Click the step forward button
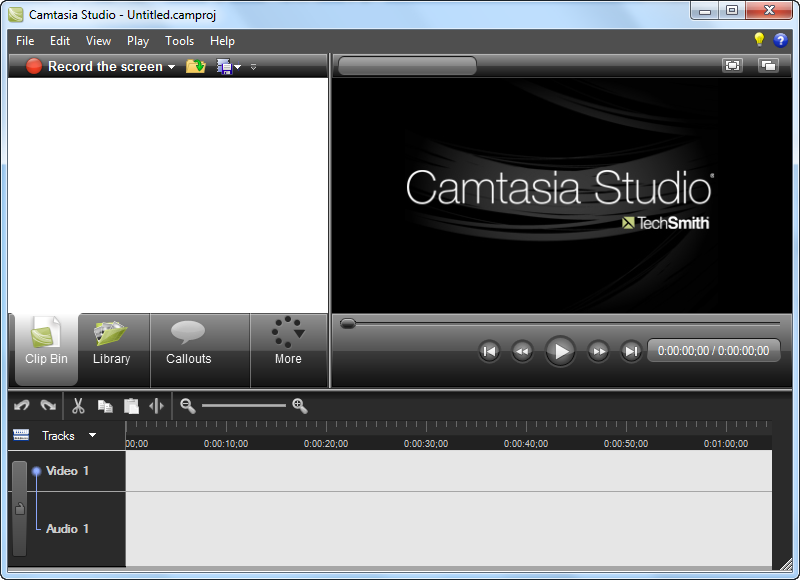The image size is (800, 580). (598, 351)
